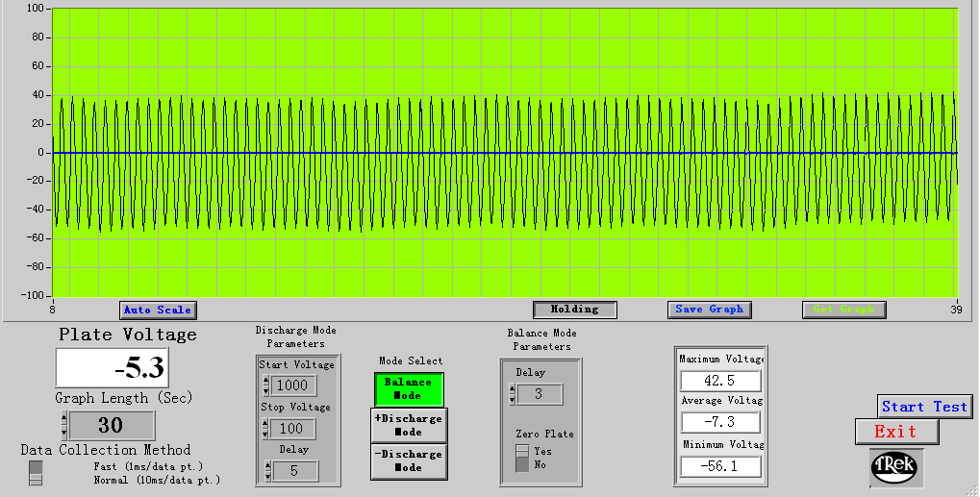The width and height of the screenshot is (980, 497).
Task: Select -Discharge Mode
Action: [409, 460]
